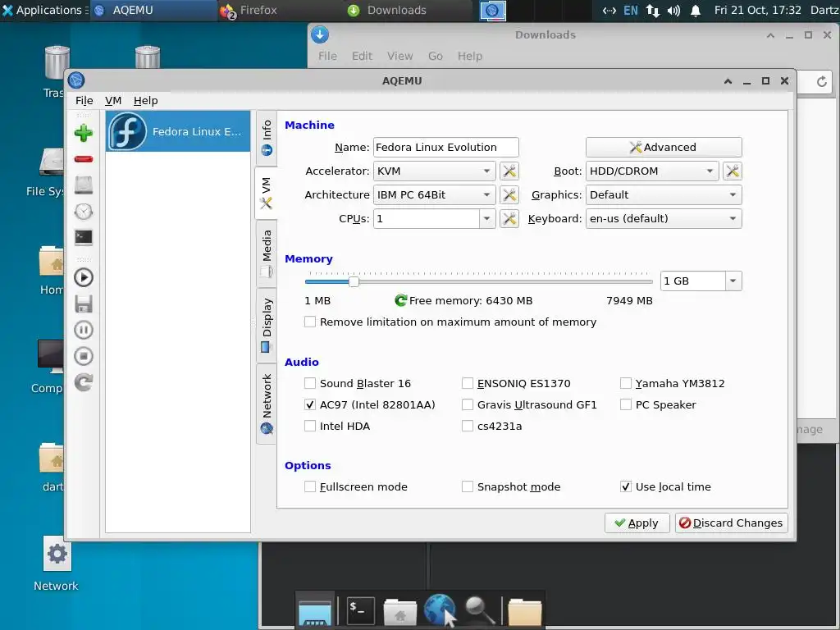Image resolution: width=840 pixels, height=630 pixels.
Task: Click the Apply button
Action: pyautogui.click(x=637, y=523)
